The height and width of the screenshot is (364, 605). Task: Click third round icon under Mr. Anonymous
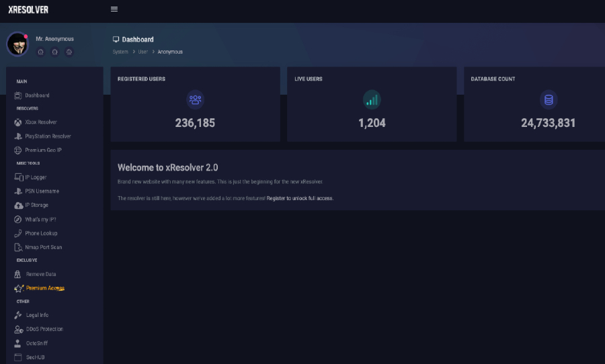69,52
